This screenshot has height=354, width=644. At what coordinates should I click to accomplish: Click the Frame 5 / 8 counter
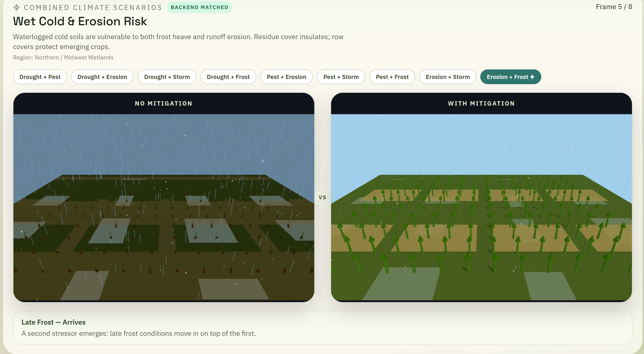(x=614, y=7)
